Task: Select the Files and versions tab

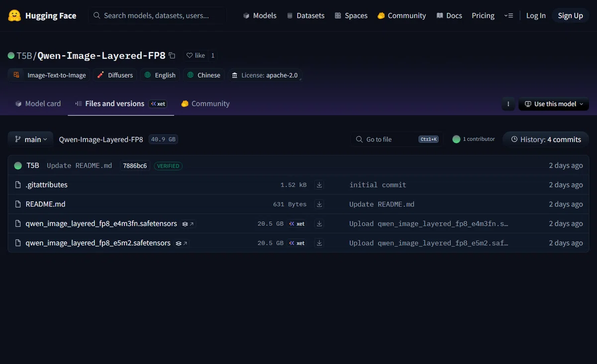Action: [x=121, y=103]
